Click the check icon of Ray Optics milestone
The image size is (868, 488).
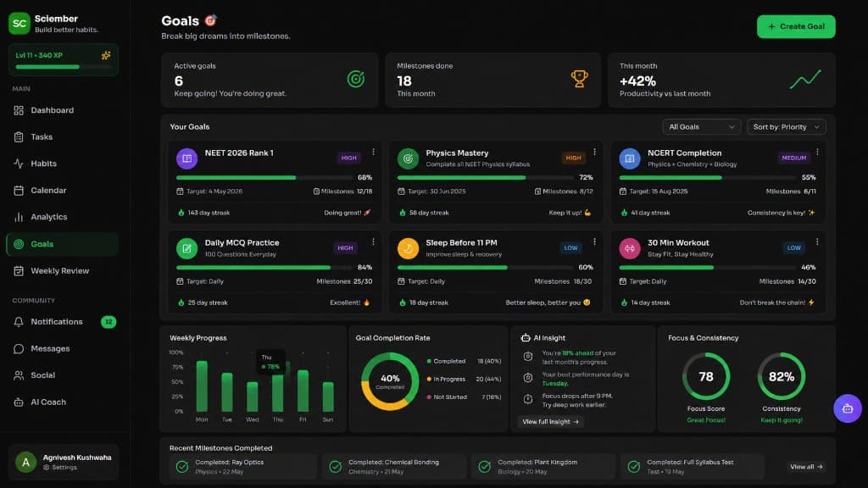[x=182, y=467]
